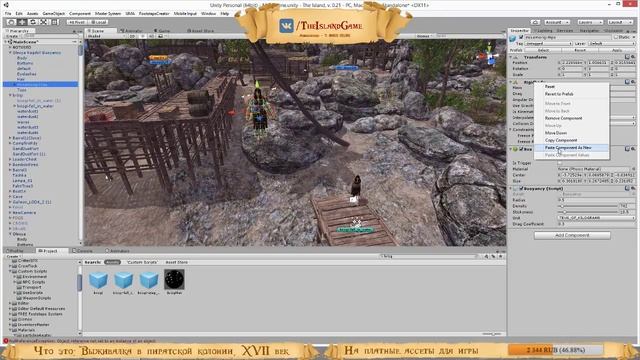Click the Box Collider gear icon
This screenshot has width=640, height=360.
click(633, 149)
